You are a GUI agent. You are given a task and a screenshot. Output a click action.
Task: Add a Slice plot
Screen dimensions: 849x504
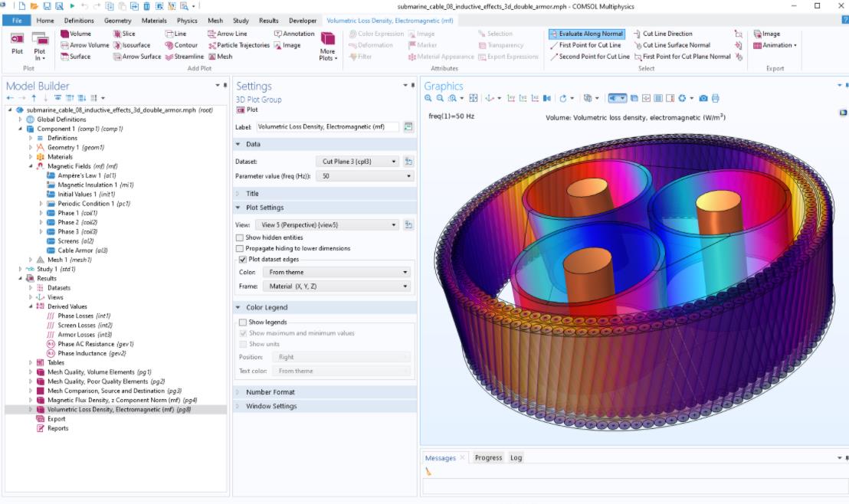click(124, 34)
